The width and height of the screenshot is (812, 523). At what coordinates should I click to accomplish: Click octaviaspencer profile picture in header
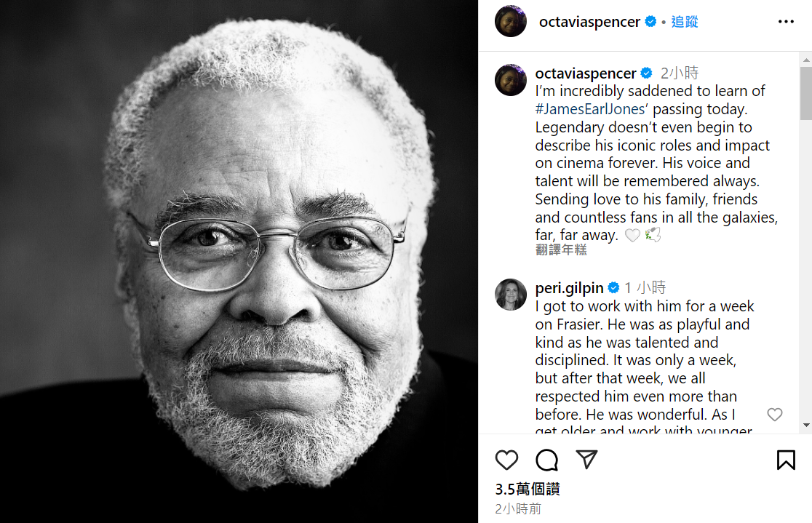tap(511, 22)
